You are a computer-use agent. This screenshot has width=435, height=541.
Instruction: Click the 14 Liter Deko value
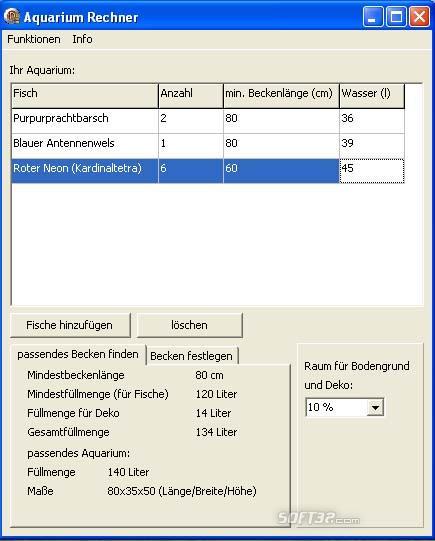coord(214,413)
